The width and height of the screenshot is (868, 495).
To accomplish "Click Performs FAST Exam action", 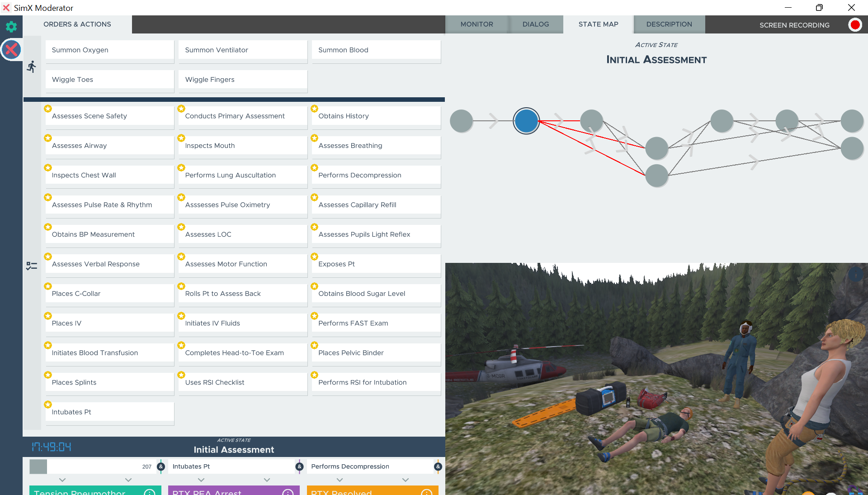I will tap(376, 324).
